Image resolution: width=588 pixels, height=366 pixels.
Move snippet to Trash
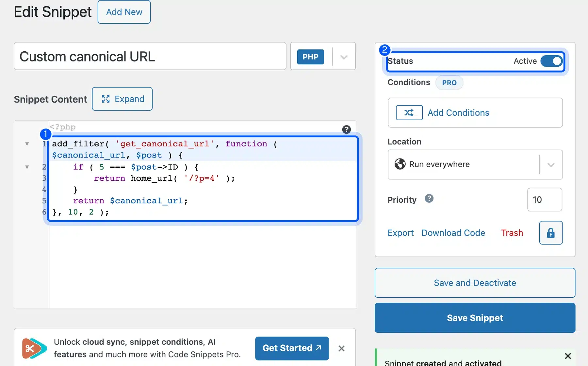[x=512, y=233]
